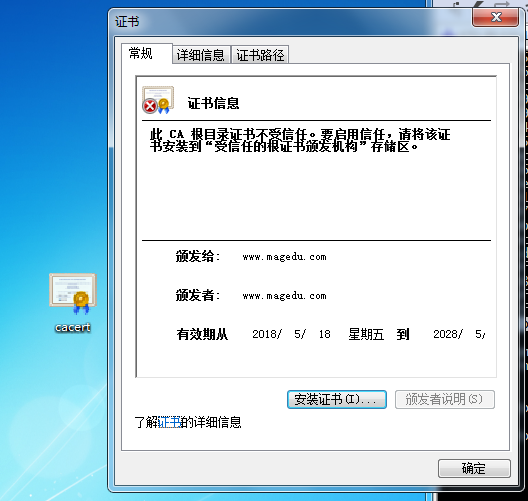528x501 pixels.
Task: Click the untrusted certificate icon with red X
Action: coord(158,100)
